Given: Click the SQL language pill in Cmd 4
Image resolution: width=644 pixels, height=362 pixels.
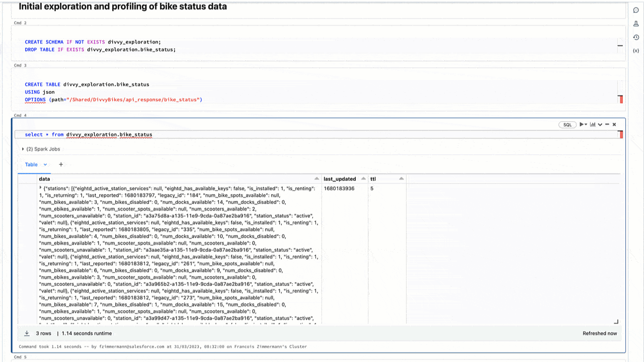Looking at the screenshot, I should pos(568,125).
